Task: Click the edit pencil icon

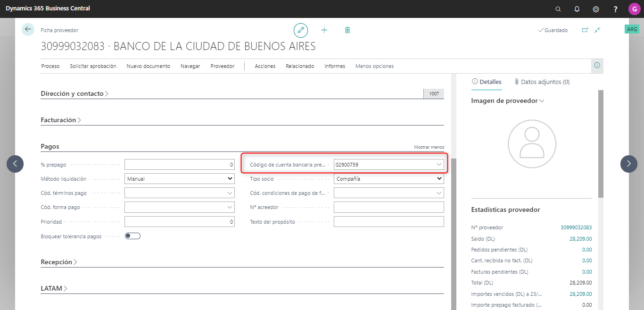Action: tap(301, 30)
